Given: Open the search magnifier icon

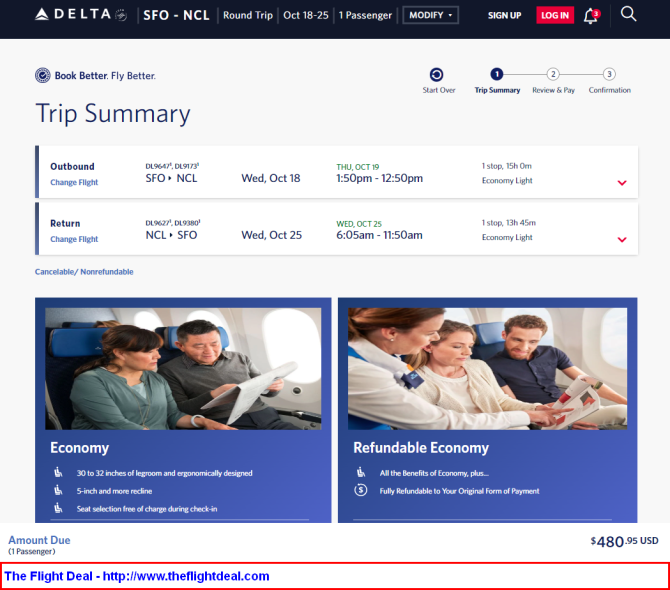Looking at the screenshot, I should pos(628,14).
